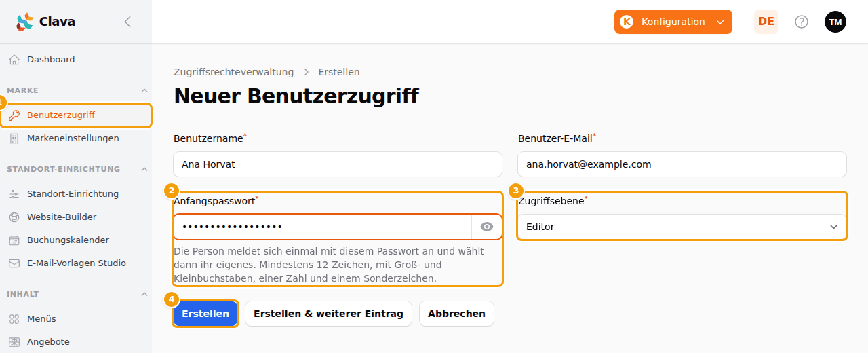Viewport: 868px width, 353px height.
Task: Click the Erstellen breadcrumb text
Action: [x=339, y=72]
